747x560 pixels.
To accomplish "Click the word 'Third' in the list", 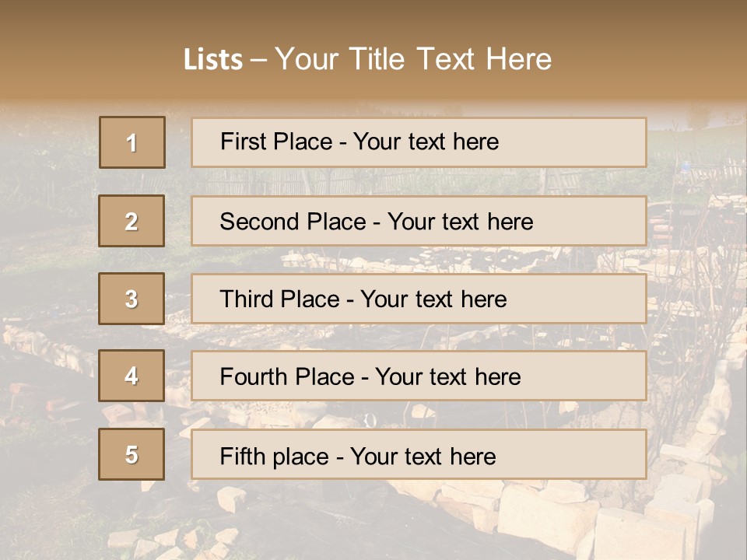I will coord(247,299).
